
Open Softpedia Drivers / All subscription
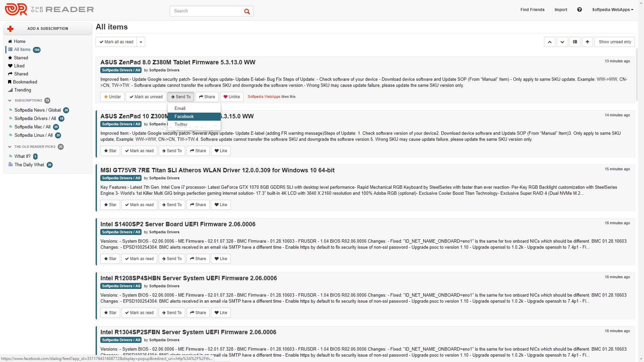click(35, 119)
